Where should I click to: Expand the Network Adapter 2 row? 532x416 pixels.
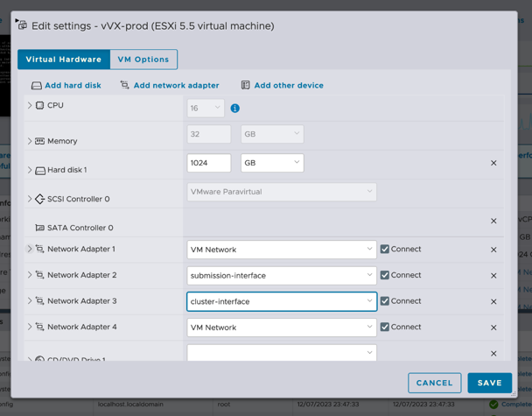(x=30, y=275)
